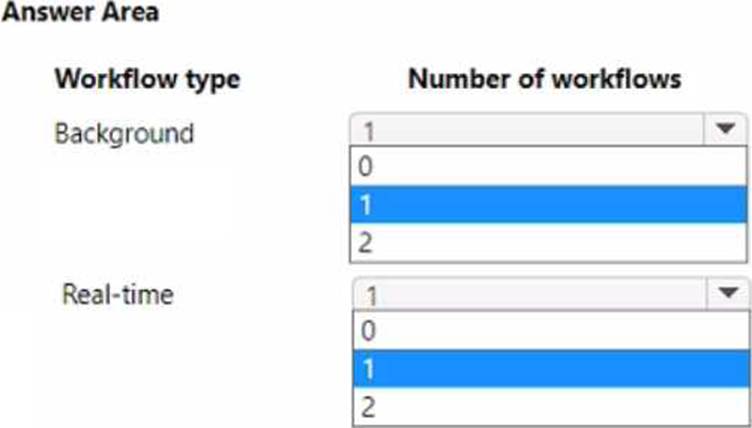This screenshot has width=752, height=428.
Task: Open the Real-time workflows dropdown arrow
Action: tap(724, 295)
